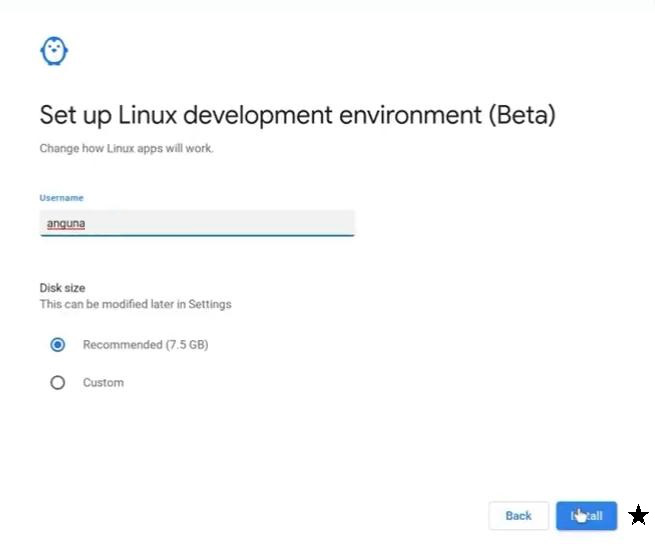Click the word 'Settings' in disk note
This screenshot has height=546, width=655.
[x=209, y=304]
